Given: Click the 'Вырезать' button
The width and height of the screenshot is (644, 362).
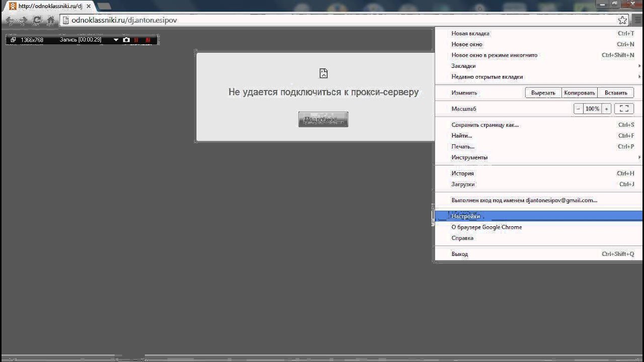Looking at the screenshot, I should tap(543, 93).
